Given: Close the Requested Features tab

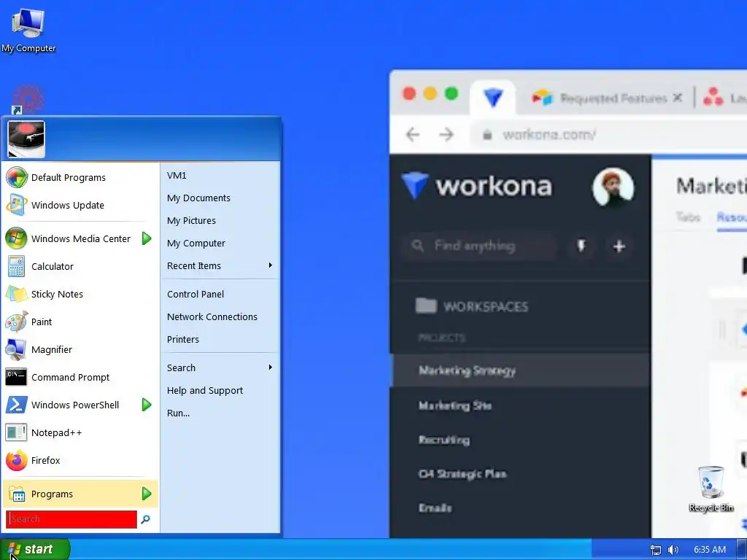Looking at the screenshot, I should [677, 98].
